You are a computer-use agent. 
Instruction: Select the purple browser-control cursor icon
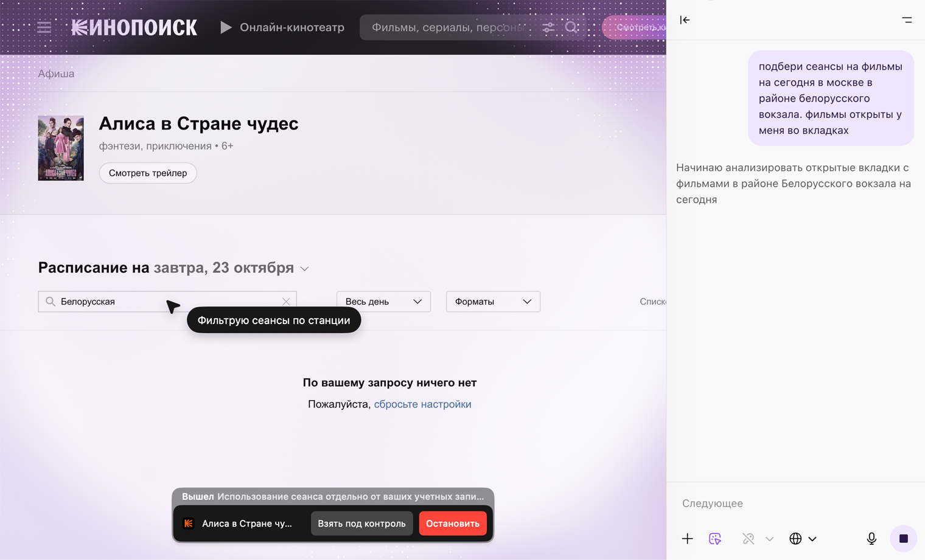(x=715, y=539)
